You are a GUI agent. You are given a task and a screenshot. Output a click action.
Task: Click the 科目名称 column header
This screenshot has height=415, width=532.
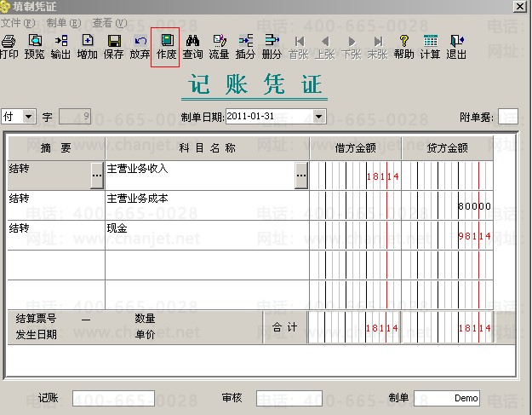[208, 148]
